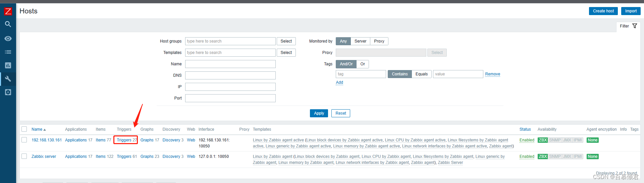Open Items for 192.168.130.161
644x183 pixels.
pyautogui.click(x=101, y=140)
